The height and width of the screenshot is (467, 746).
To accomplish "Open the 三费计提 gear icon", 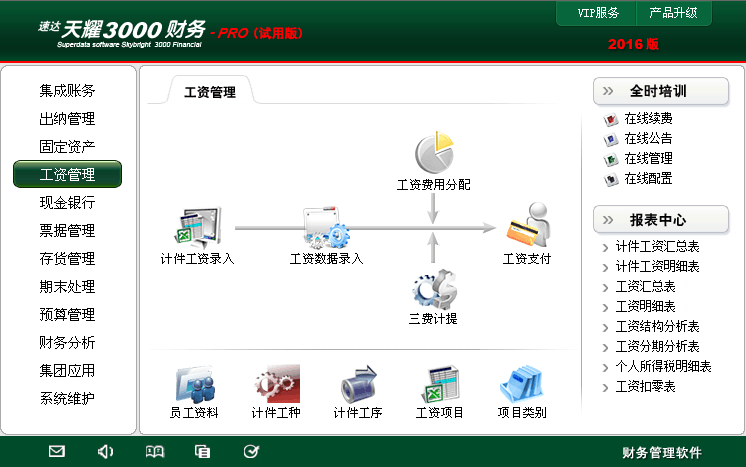I will 434,289.
